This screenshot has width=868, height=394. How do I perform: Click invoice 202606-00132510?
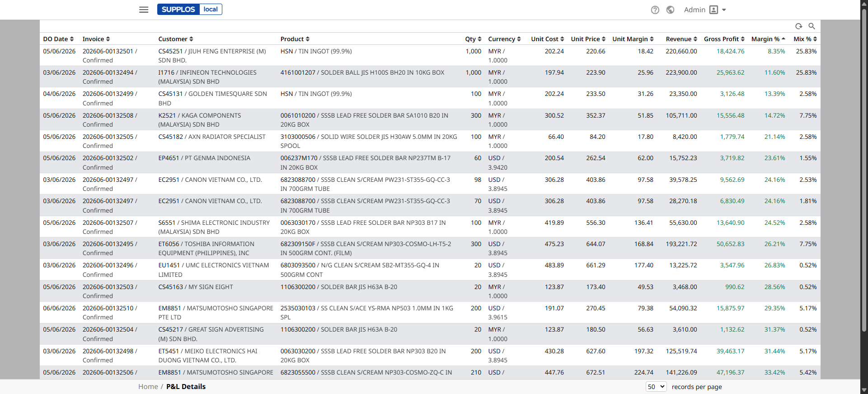[x=108, y=308]
